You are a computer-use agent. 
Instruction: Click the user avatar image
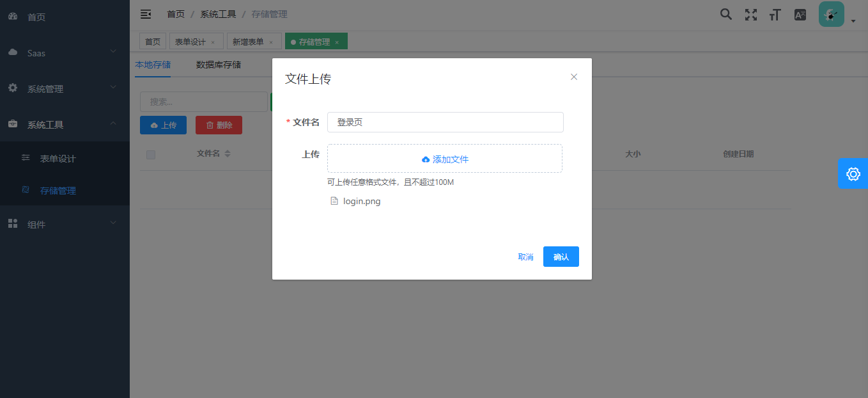pyautogui.click(x=831, y=14)
